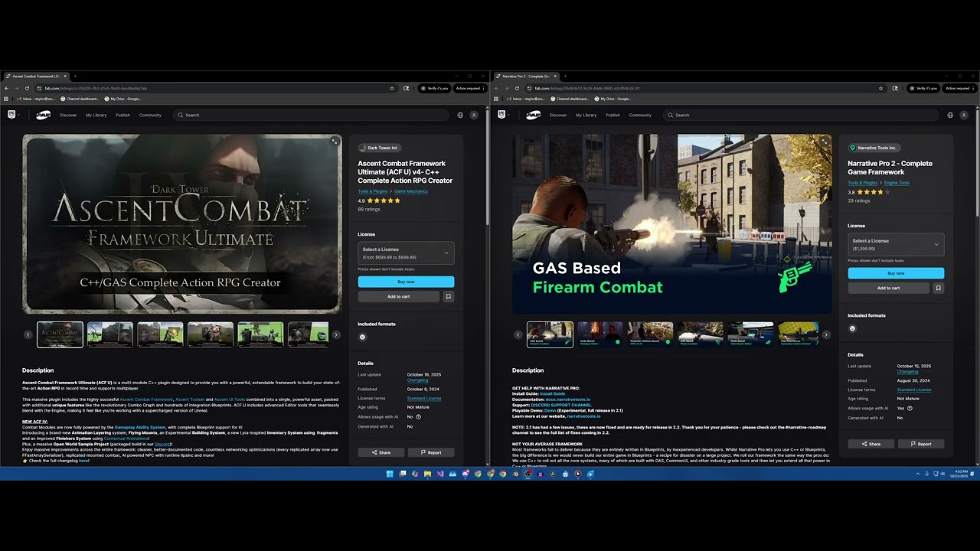The height and width of the screenshot is (551, 980).
Task: Show previous thumbnails in the Narrative Pro gallery
Action: 518,334
